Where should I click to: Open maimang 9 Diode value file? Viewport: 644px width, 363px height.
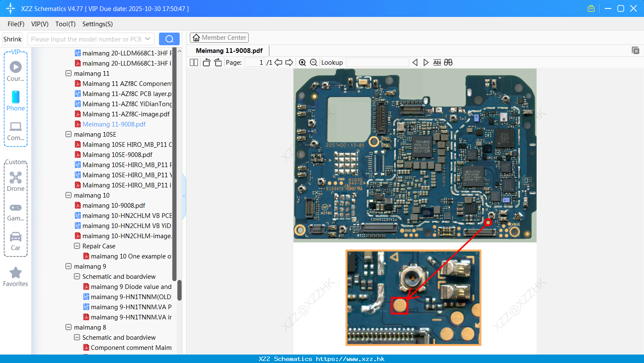coord(128,286)
